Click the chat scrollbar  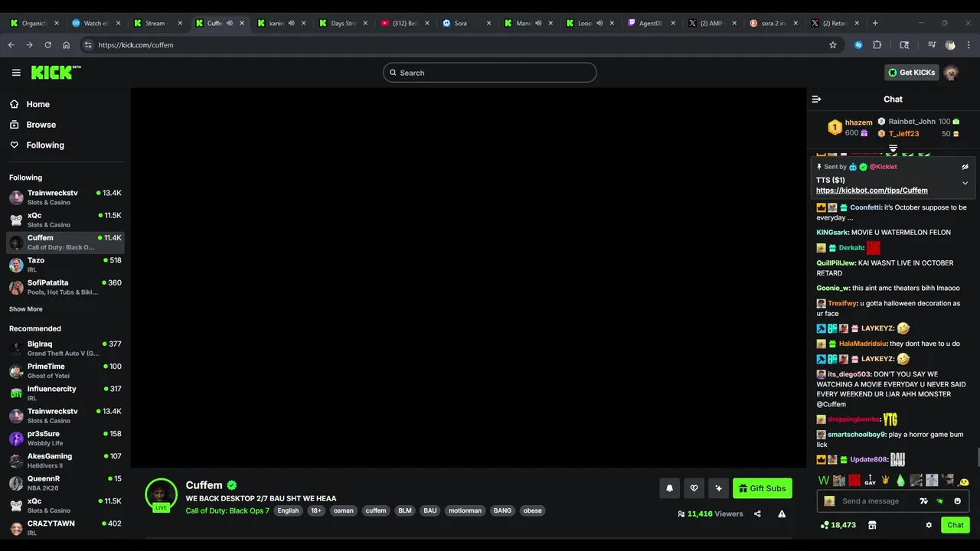click(977, 458)
